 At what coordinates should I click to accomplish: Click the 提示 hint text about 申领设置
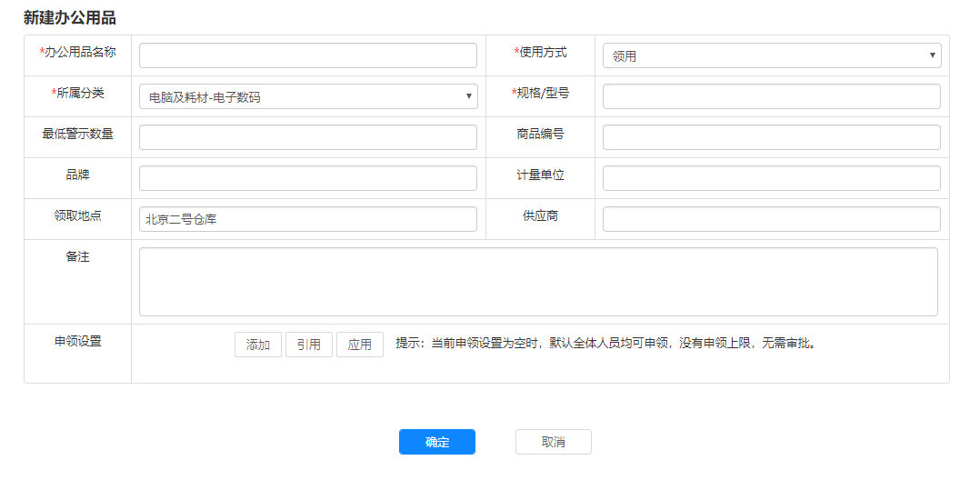(605, 344)
